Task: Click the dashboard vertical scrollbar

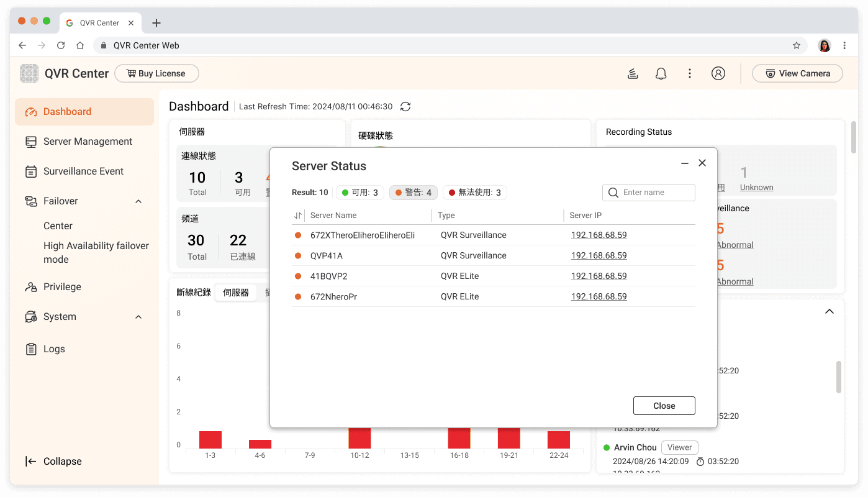Action: 854,137
